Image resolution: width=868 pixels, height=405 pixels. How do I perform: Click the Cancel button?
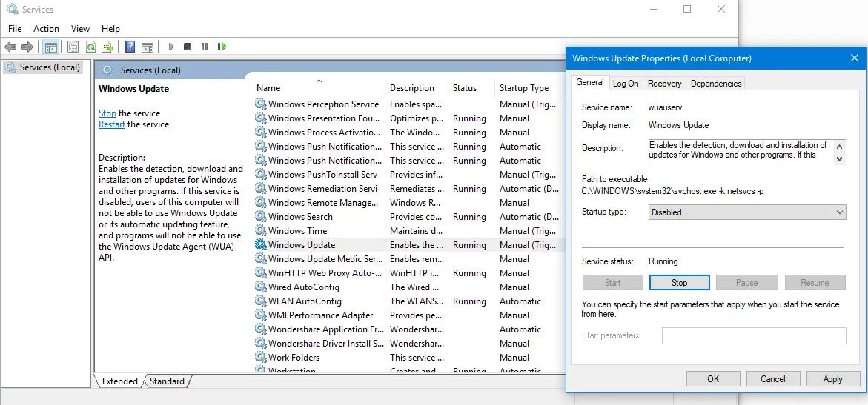point(773,379)
